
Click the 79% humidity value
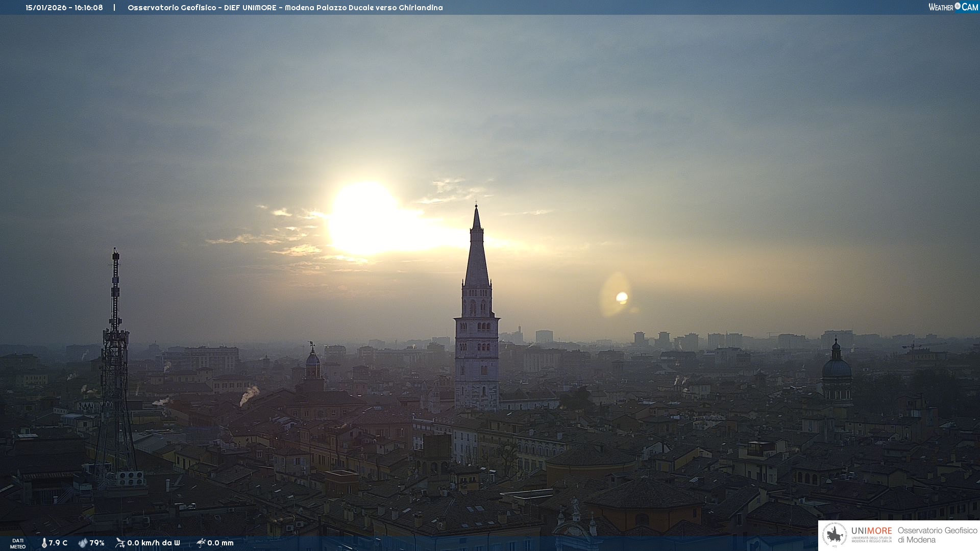pos(97,543)
